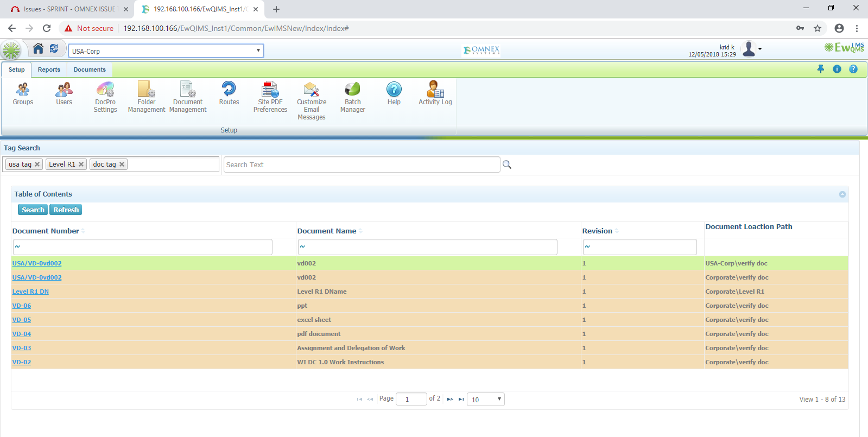Open the VD-05 document link
Image resolution: width=868 pixels, height=437 pixels.
22,320
